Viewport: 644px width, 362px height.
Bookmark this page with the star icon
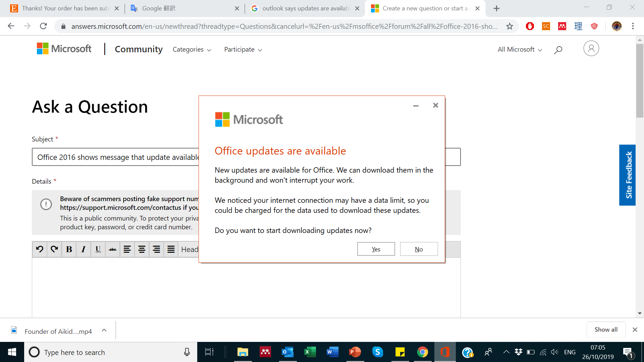click(509, 26)
